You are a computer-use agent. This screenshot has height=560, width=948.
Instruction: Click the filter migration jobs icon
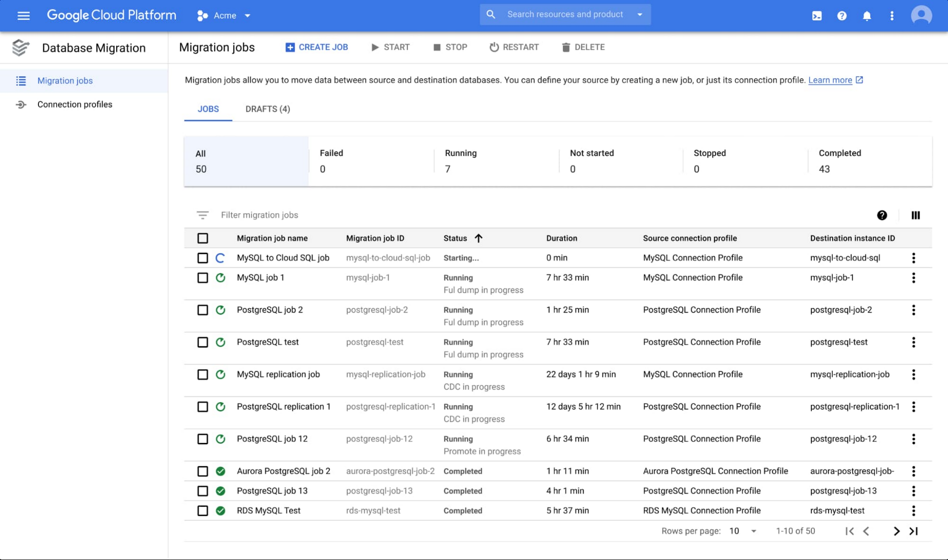point(202,215)
